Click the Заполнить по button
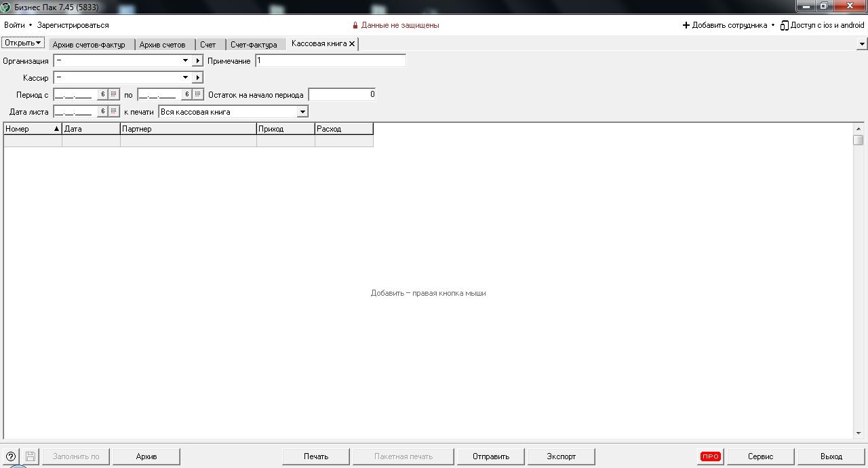This screenshot has width=868, height=468. coord(76,456)
